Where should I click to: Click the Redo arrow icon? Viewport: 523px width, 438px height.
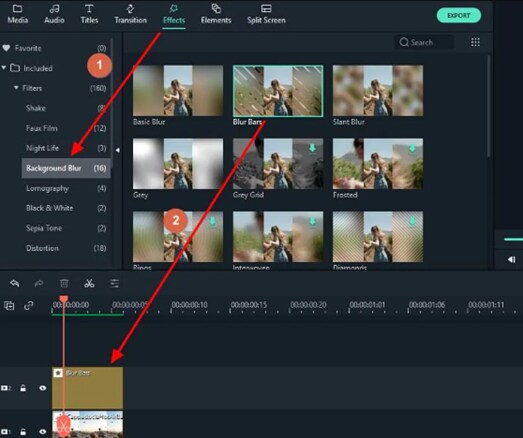tap(39, 284)
